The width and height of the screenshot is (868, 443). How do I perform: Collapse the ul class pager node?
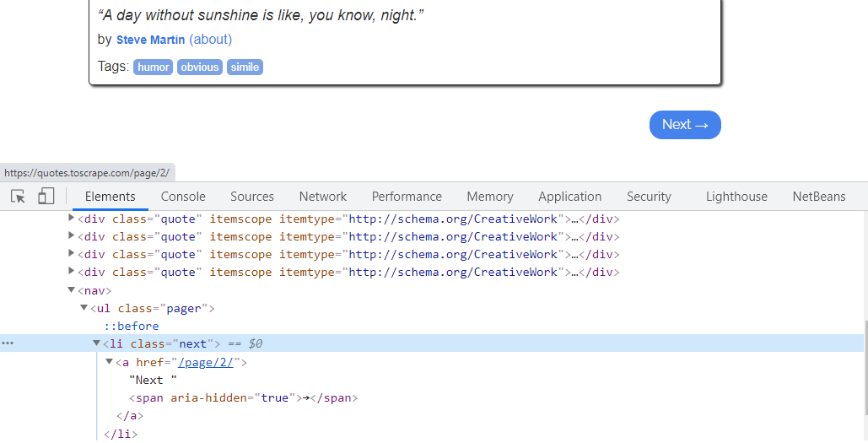84,308
